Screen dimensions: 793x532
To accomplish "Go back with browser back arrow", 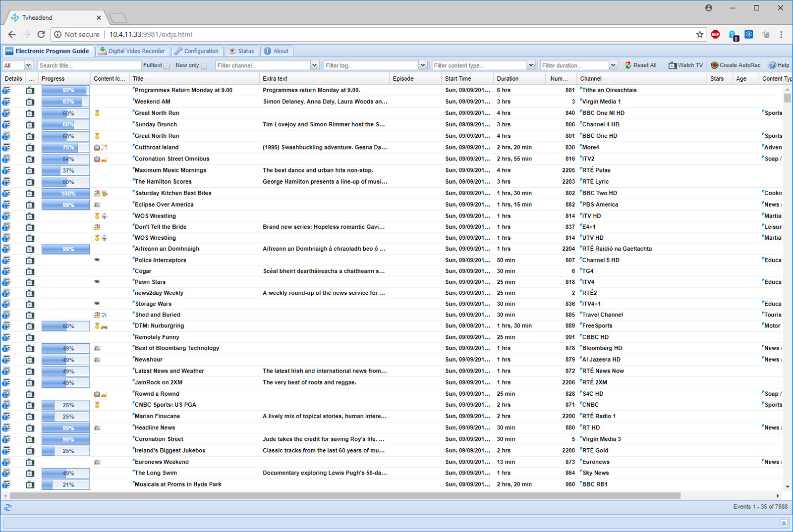I will [x=12, y=34].
